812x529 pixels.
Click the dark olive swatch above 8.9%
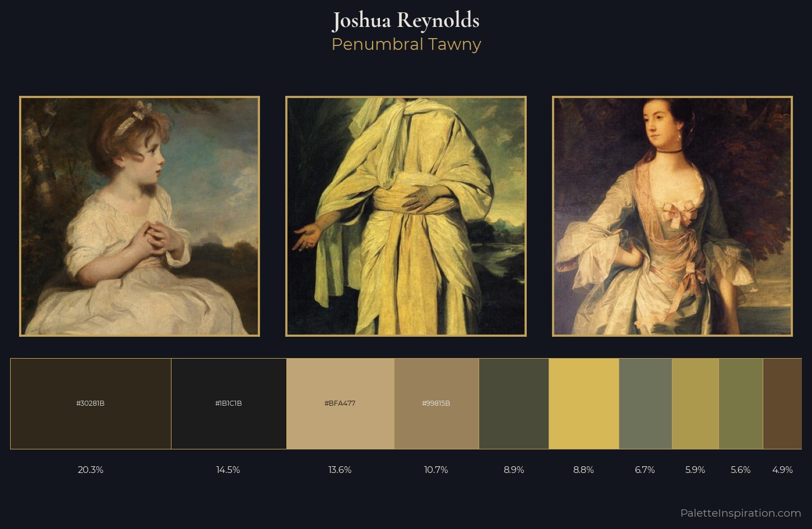pyautogui.click(x=514, y=403)
